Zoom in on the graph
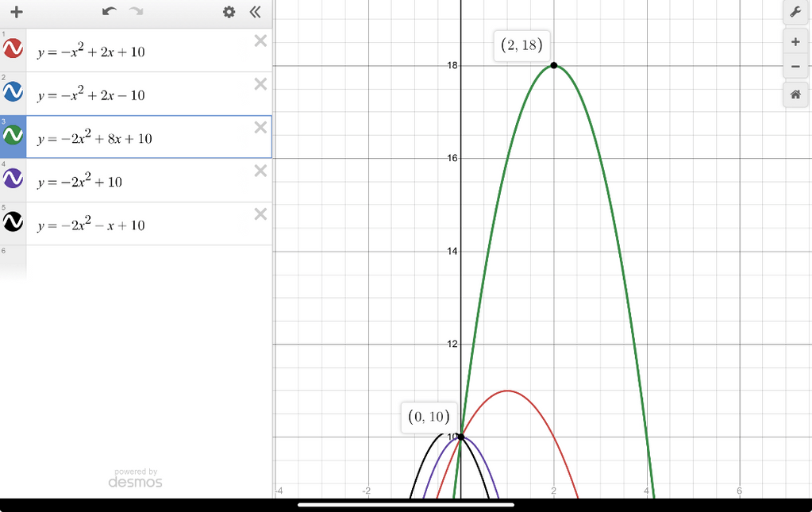This screenshot has width=812, height=512. click(795, 42)
